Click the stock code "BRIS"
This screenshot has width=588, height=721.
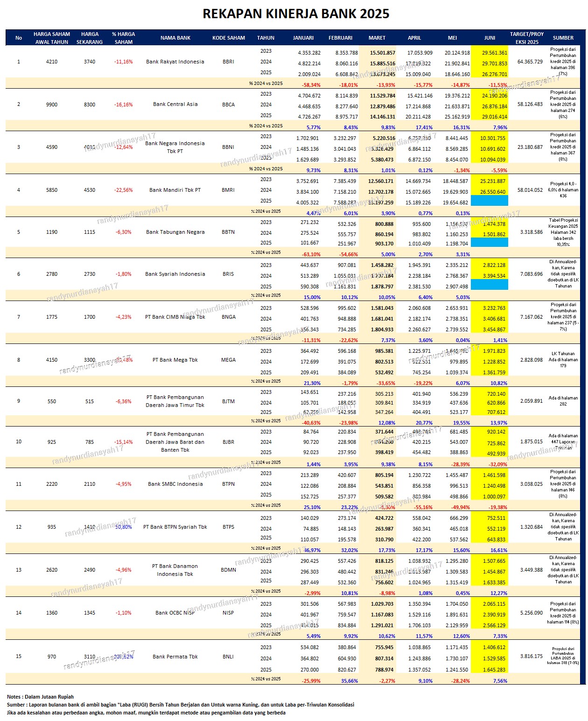click(228, 274)
